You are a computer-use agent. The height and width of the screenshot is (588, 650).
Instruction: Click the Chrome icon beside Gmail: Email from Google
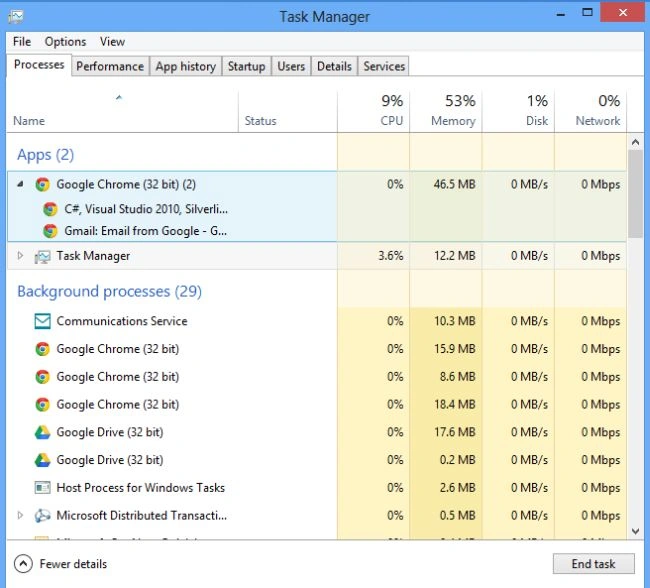pyautogui.click(x=50, y=231)
